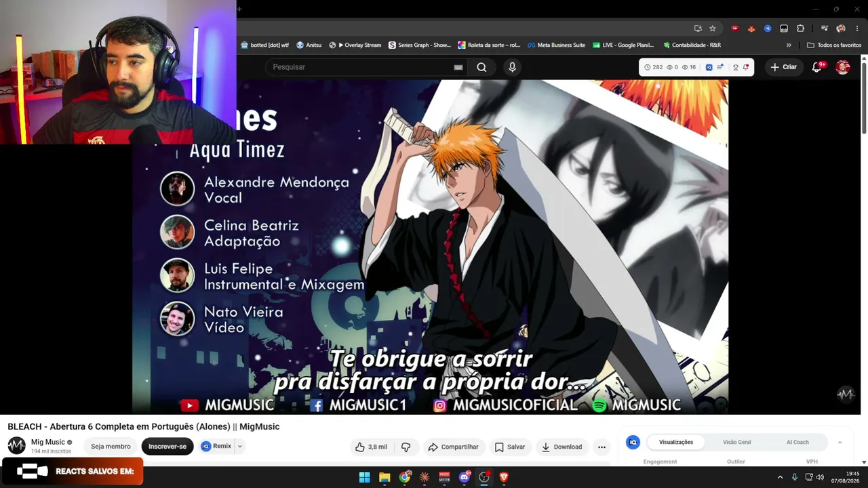Click the Mig Music channel name

tap(47, 442)
